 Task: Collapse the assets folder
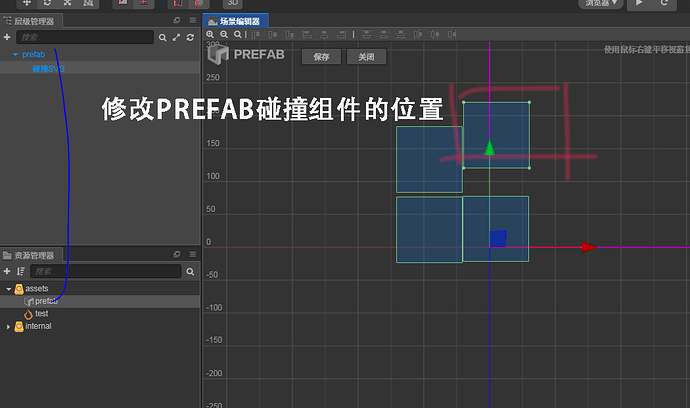(x=8, y=289)
